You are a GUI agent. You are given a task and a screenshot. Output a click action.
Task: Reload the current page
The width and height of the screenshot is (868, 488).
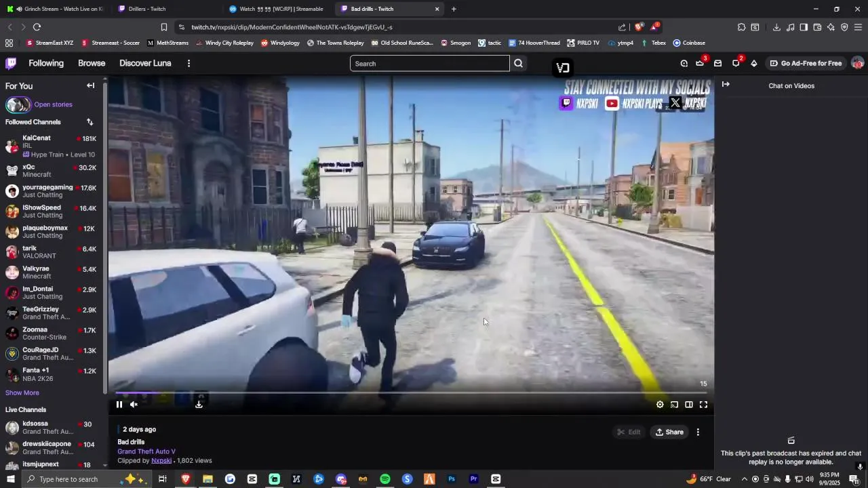pyautogui.click(x=37, y=27)
